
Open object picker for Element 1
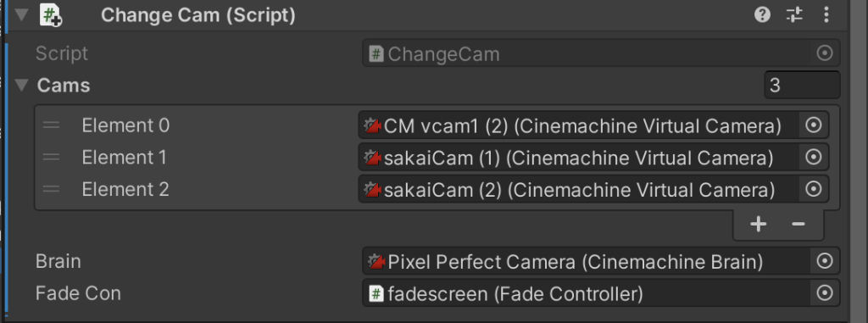813,158
